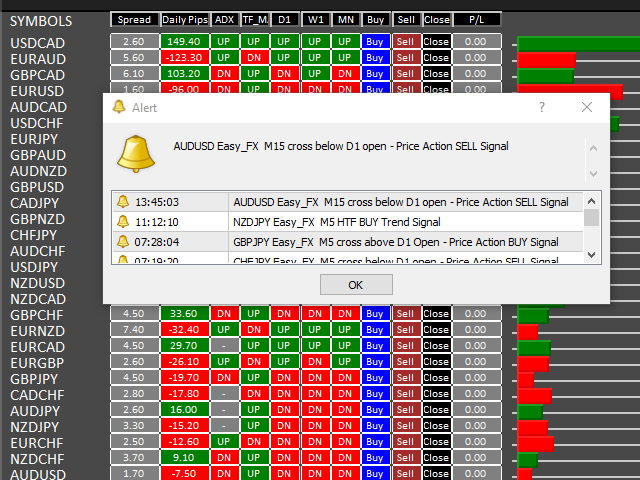
Task: Click the alert list scrollbar thumb
Action: [x=591, y=218]
